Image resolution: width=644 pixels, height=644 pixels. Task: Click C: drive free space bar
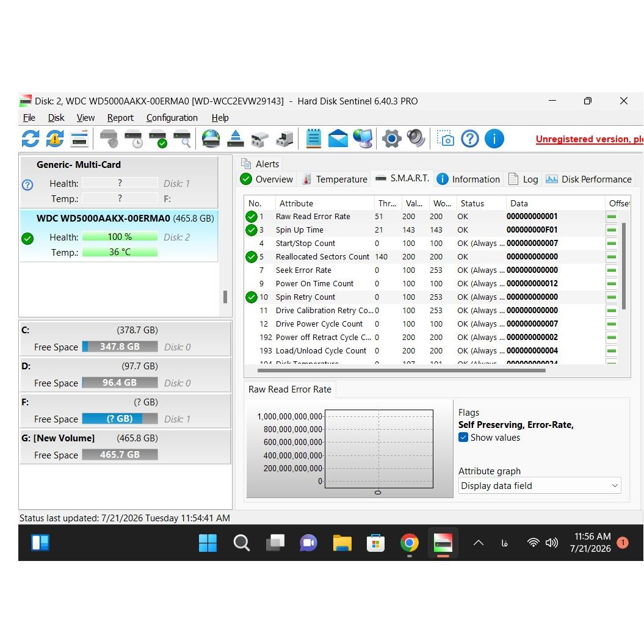tap(120, 347)
